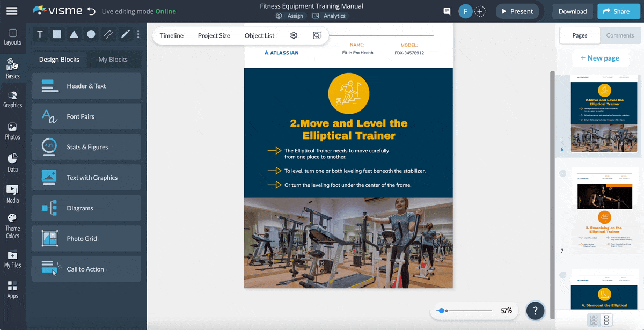Click the New page button
The width and height of the screenshot is (644, 330).
[601, 57]
